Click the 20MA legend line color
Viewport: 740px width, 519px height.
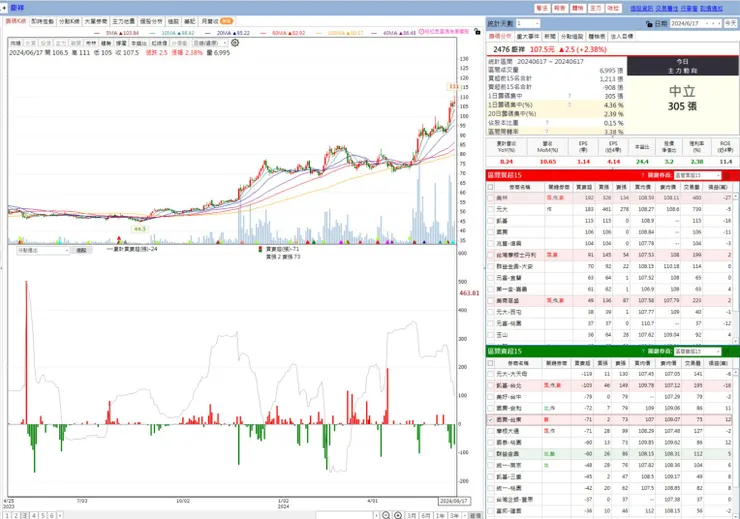[x=208, y=33]
